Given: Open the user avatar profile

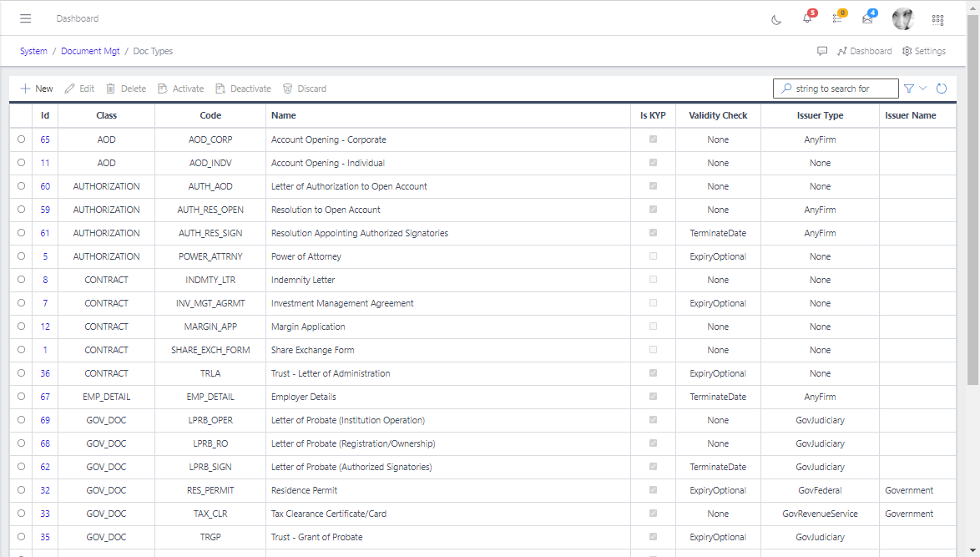Looking at the screenshot, I should (903, 18).
